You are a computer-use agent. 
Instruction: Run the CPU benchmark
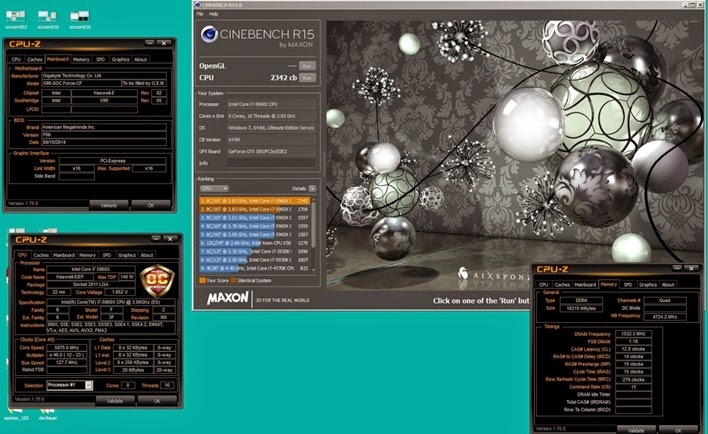(307, 78)
